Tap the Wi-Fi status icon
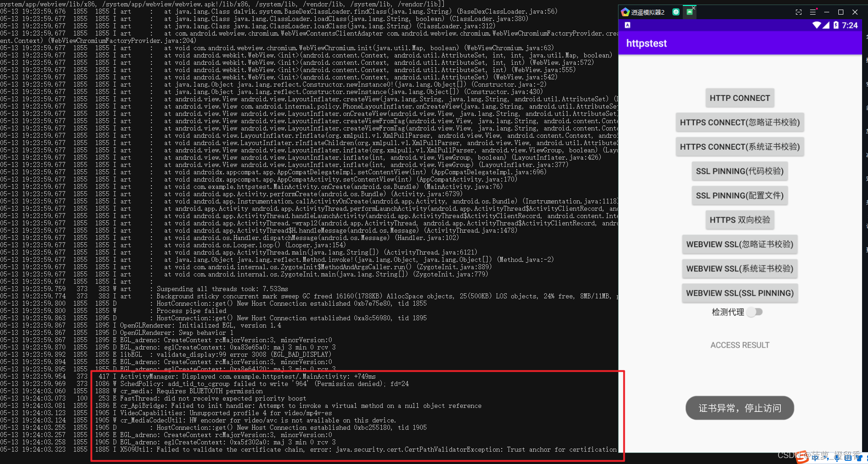Image resolution: width=868 pixels, height=464 pixels. point(816,25)
